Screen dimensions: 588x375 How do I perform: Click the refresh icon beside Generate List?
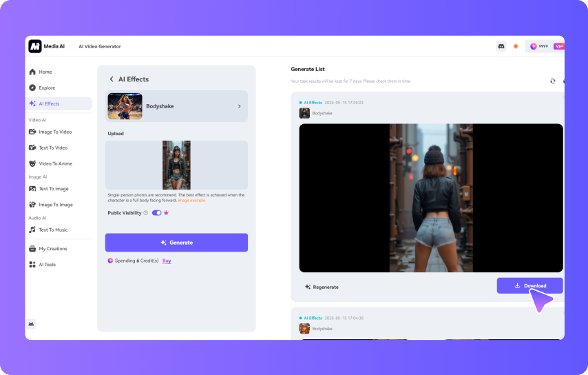click(x=552, y=81)
